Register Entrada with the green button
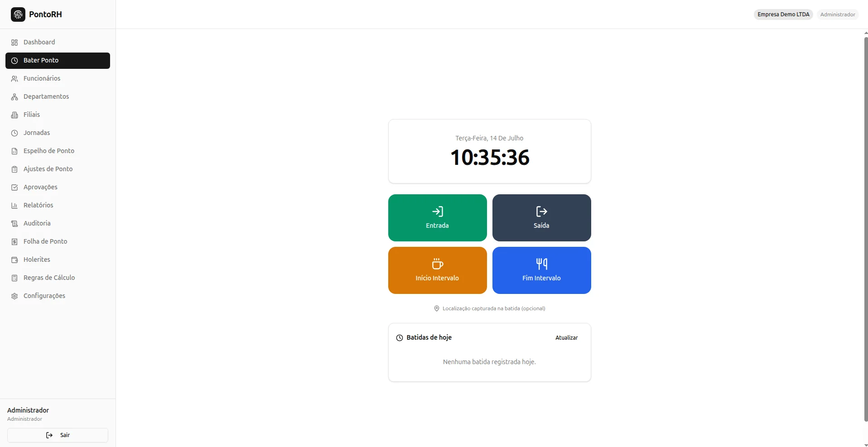 click(437, 218)
